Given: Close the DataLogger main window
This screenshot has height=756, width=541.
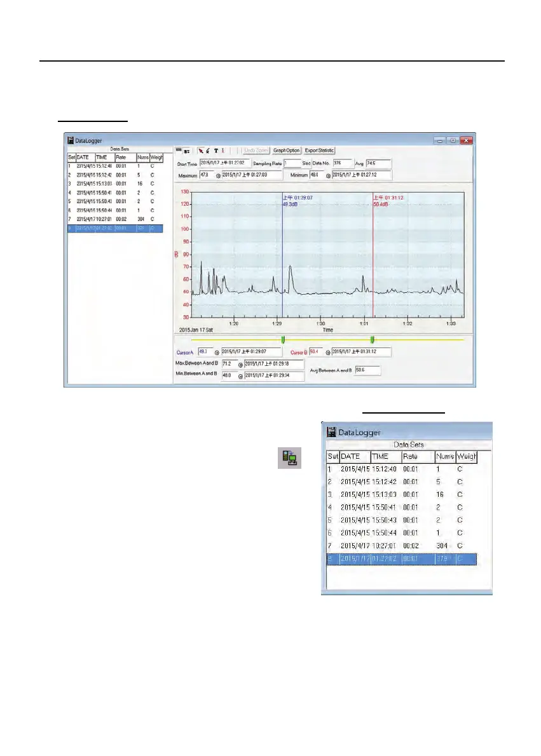Looking at the screenshot, I should 466,141.
